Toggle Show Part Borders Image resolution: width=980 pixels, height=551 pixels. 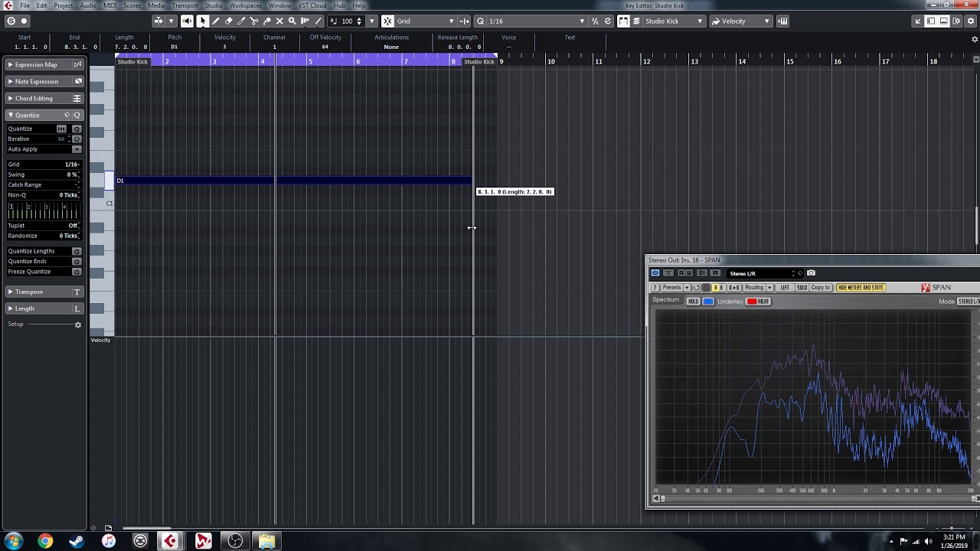(x=623, y=21)
